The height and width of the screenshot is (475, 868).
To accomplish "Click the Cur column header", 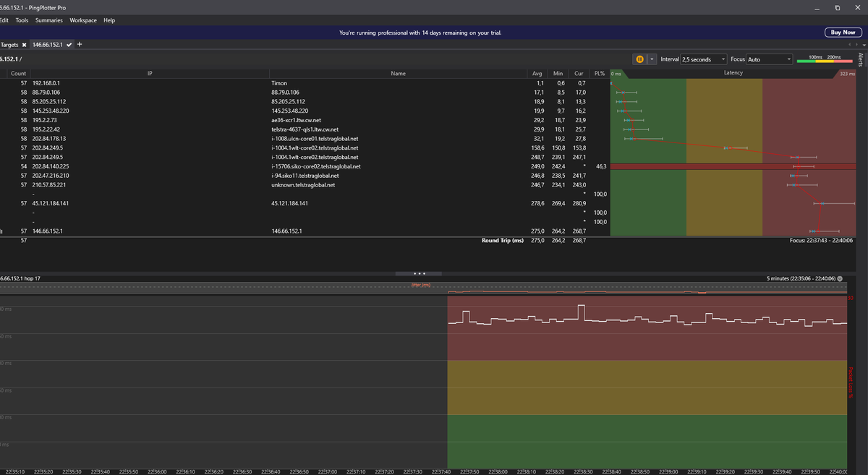I will pos(579,73).
